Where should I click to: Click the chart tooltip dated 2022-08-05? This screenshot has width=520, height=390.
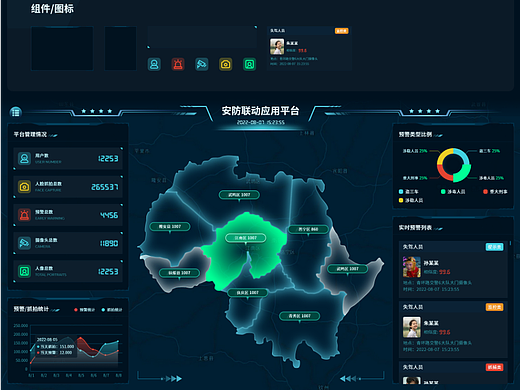point(55,346)
